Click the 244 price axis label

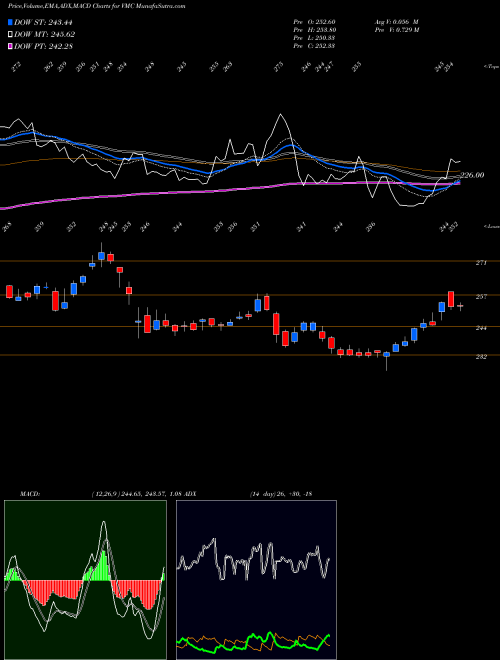tap(481, 328)
